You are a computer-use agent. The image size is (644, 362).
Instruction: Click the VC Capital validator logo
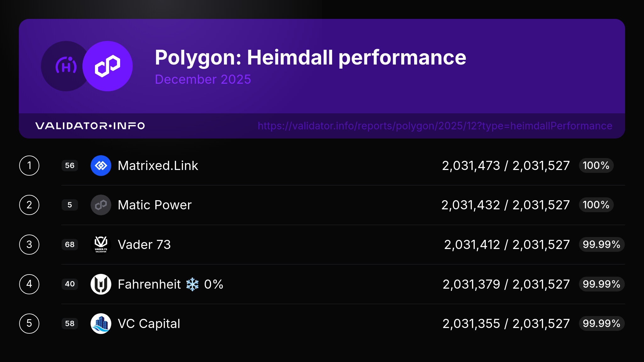101,324
